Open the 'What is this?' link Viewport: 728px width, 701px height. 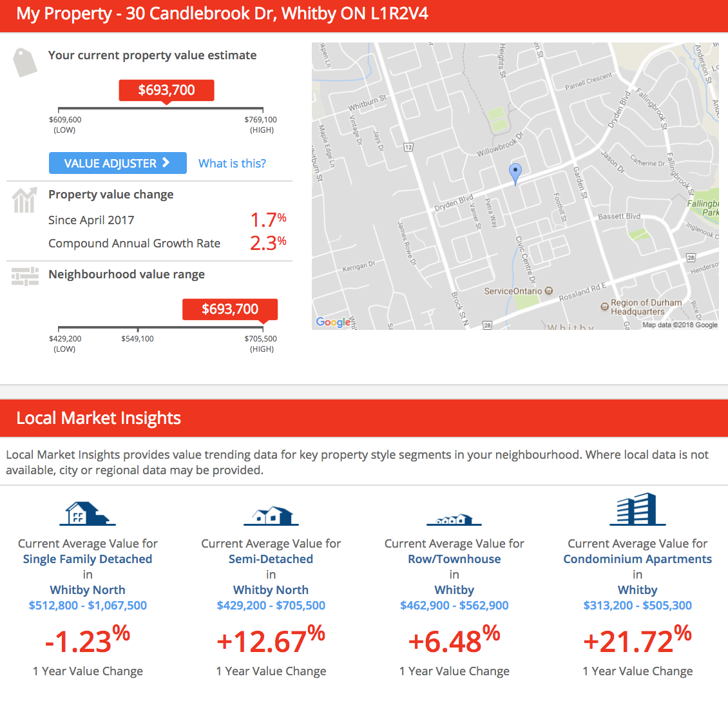tap(232, 164)
